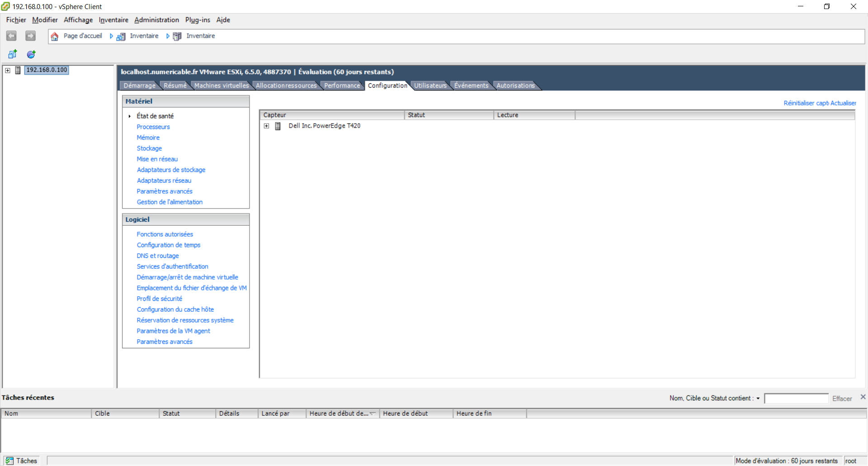868x466 pixels.
Task: Select État de santé entry
Action: [x=155, y=116]
